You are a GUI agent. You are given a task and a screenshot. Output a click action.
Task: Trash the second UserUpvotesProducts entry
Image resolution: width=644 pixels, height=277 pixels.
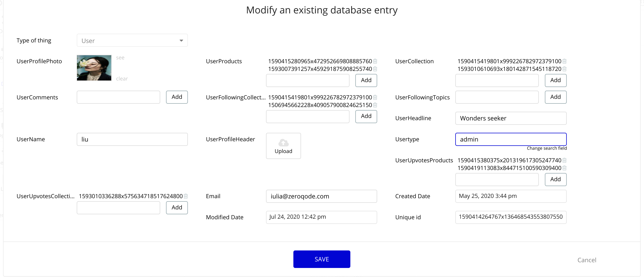[564, 168]
